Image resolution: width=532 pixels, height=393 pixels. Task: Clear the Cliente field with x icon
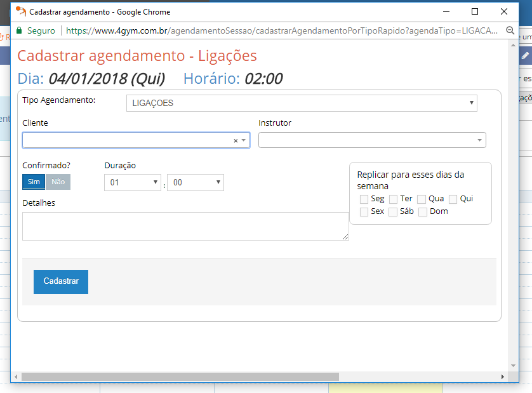(x=236, y=141)
